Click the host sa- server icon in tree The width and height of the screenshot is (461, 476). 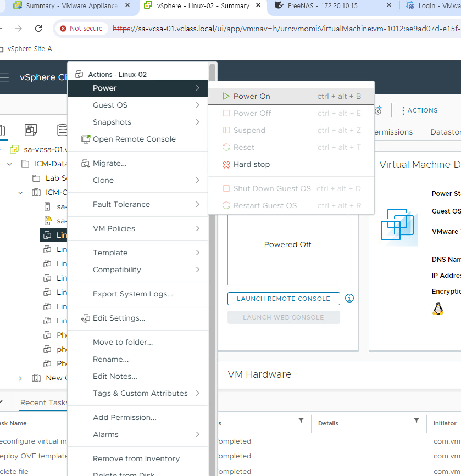point(47,207)
